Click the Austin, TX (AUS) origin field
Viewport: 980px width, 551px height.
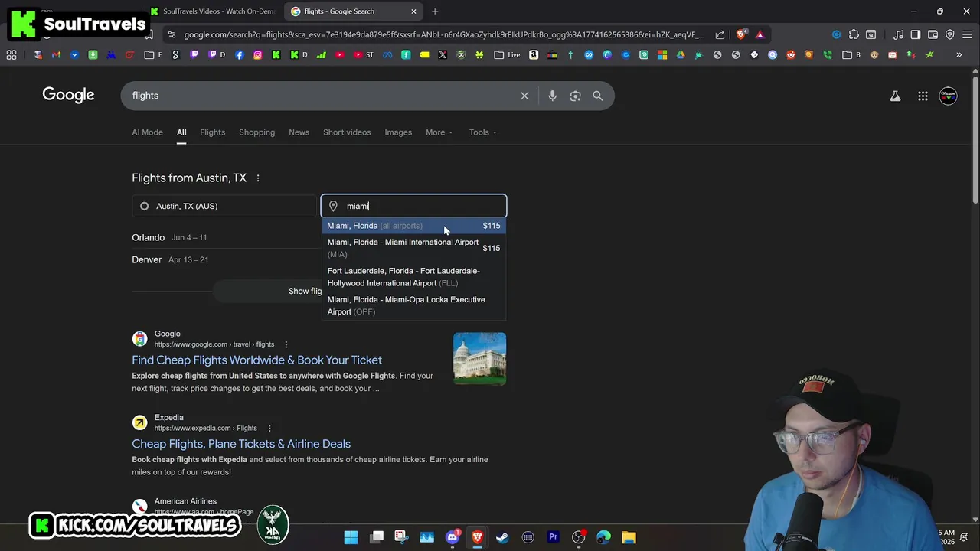tap(224, 206)
